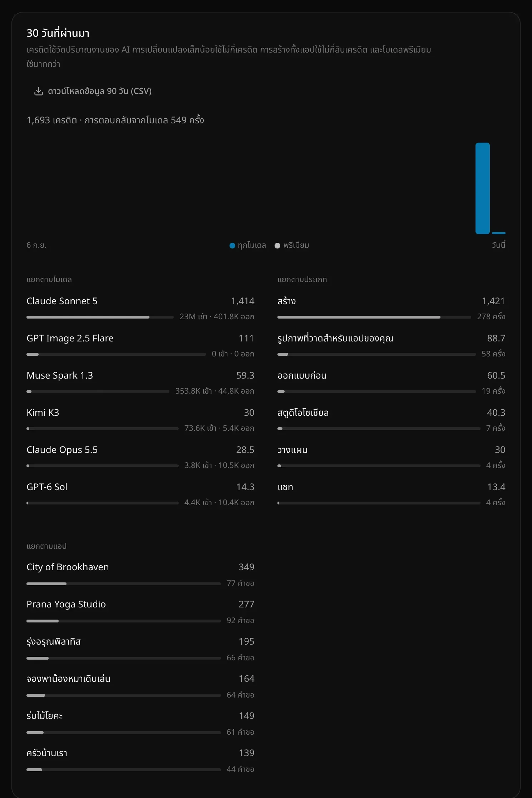Image resolution: width=532 pixels, height=798 pixels.
Task: Click the GPT Image 2.5 Flare usage bar
Action: tap(116, 354)
